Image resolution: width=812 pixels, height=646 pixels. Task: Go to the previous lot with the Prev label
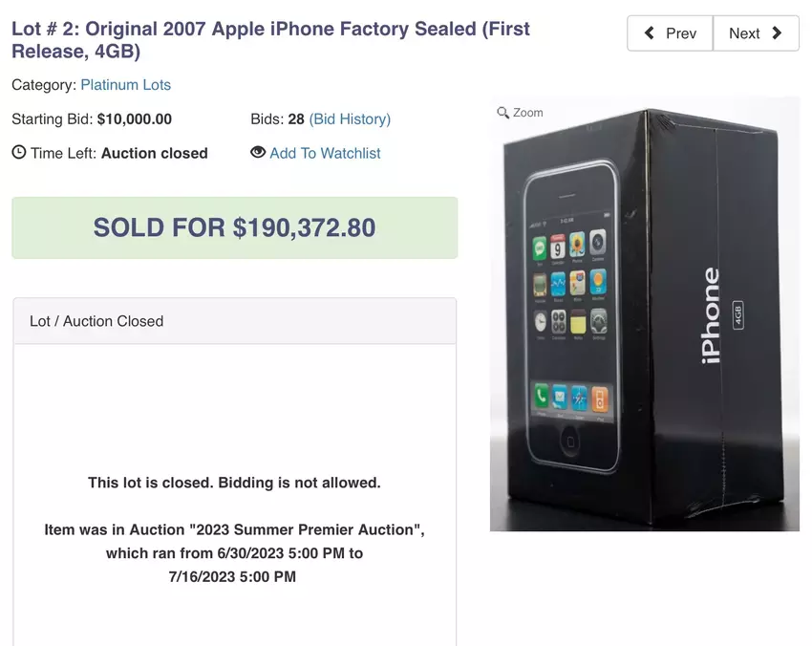coord(681,33)
